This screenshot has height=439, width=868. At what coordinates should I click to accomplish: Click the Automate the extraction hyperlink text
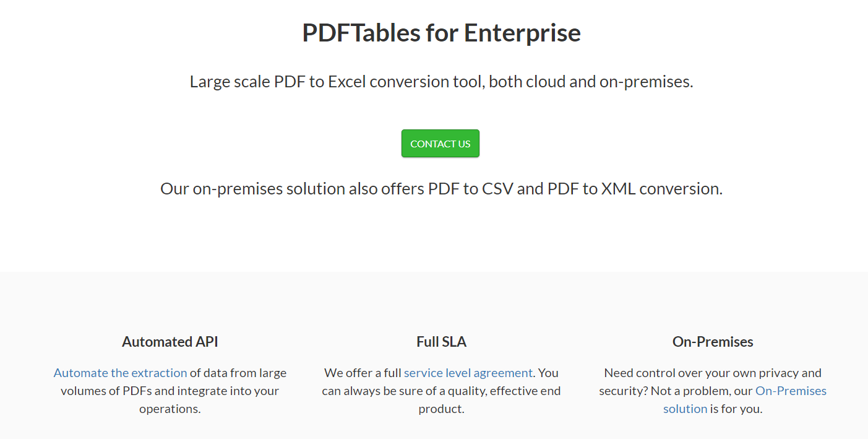pos(119,372)
